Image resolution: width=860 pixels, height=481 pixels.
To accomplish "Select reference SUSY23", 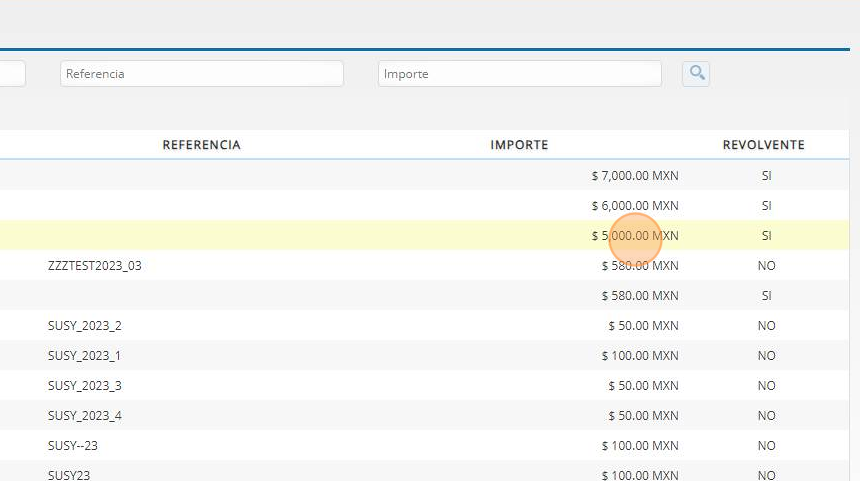I will pyautogui.click(x=69, y=475).
